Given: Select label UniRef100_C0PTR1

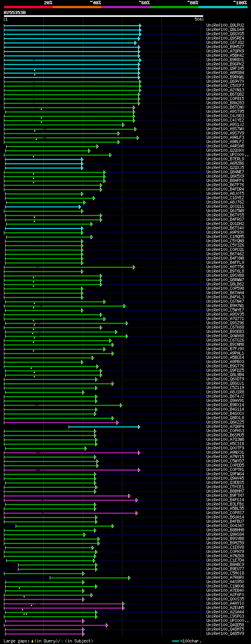Looking at the screenshot, I should pos(225,469).
